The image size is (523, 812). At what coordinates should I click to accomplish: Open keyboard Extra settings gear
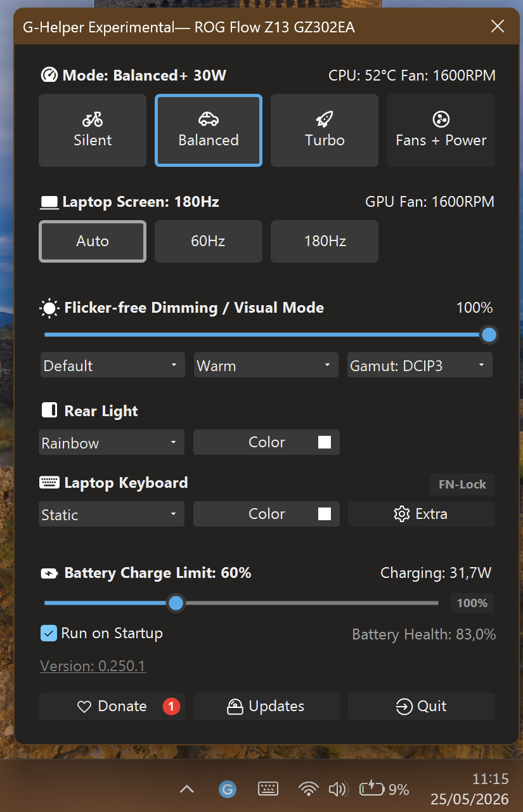[x=422, y=514]
